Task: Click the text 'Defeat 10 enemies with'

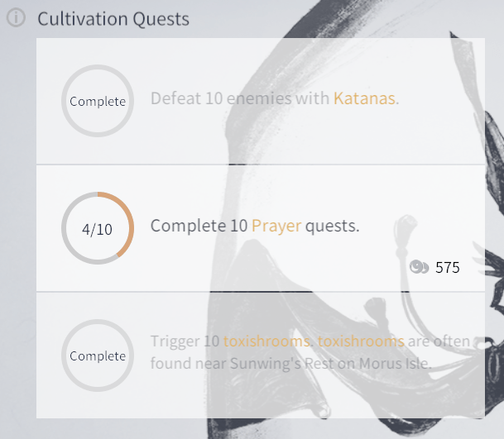Action: 240,98
